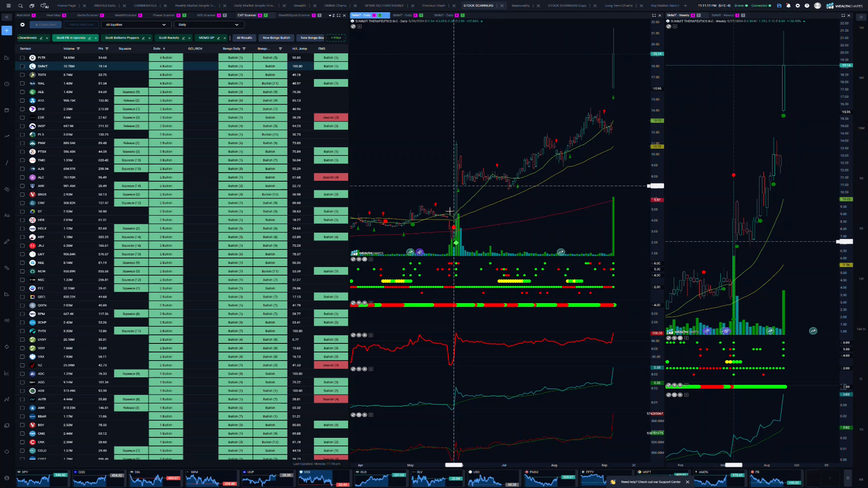Maximize the scanner panel
The width and height of the screenshot is (868, 488).
click(x=338, y=15)
